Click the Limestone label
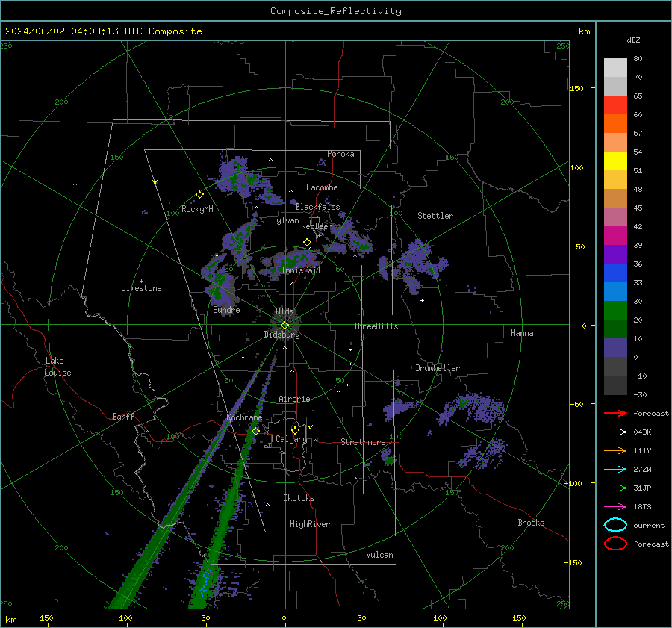Screen dimensions: 672x628 pyautogui.click(x=141, y=288)
